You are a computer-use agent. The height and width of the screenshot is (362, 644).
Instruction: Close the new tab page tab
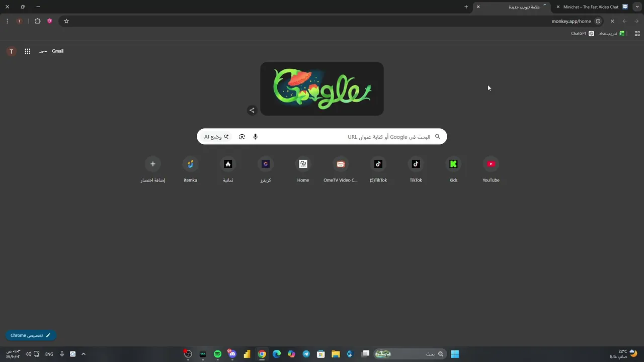point(478,7)
